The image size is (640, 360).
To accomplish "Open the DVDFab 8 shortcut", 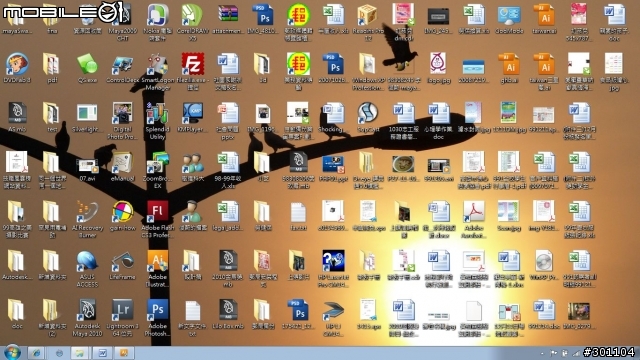I will click(17, 68).
